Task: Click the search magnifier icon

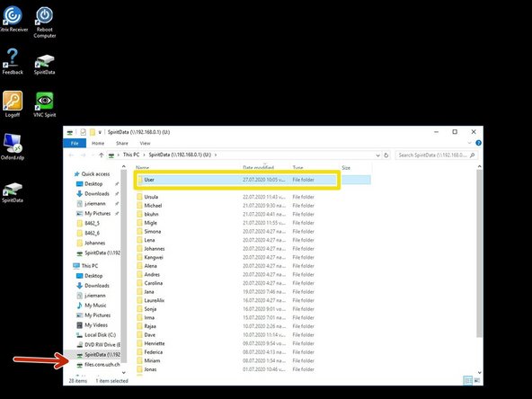Action: pyautogui.click(x=473, y=155)
